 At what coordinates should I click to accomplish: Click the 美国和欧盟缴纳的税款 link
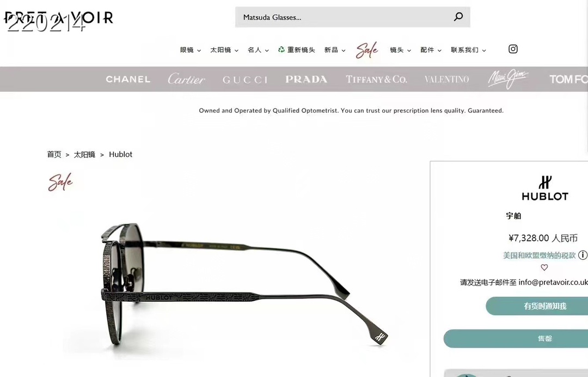click(x=539, y=256)
